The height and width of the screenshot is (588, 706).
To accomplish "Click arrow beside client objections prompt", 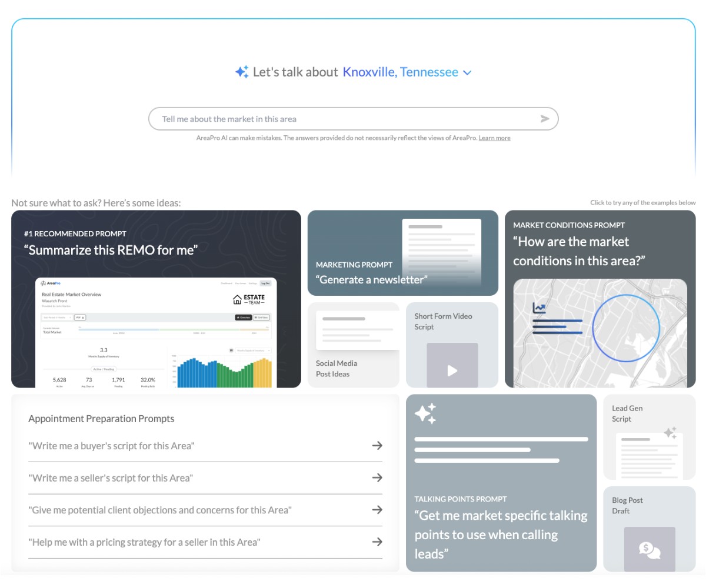I will click(377, 509).
